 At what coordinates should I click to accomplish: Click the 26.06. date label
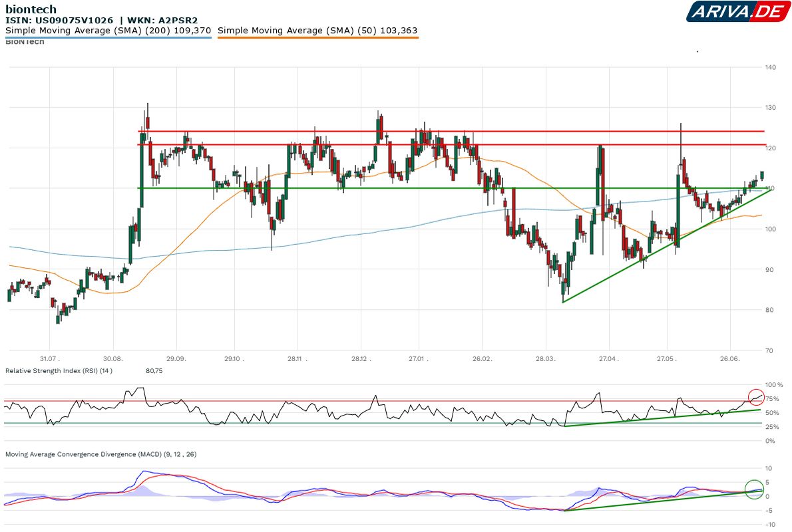tap(730, 359)
